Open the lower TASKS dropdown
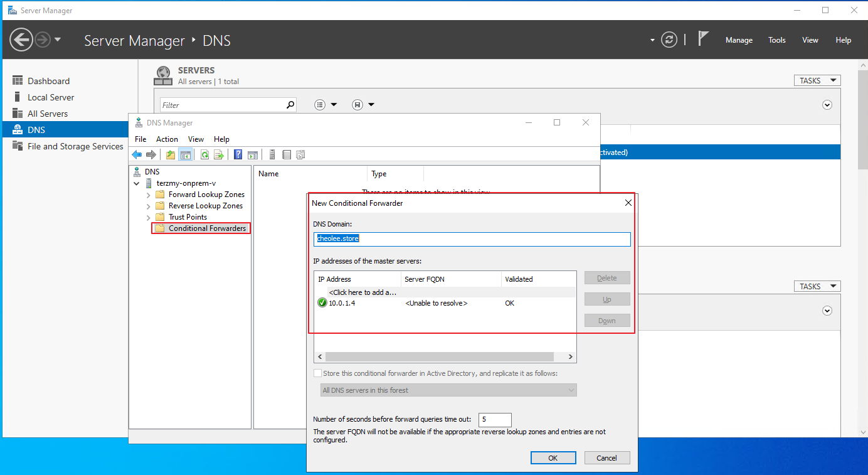The width and height of the screenshot is (868, 475). 817,286
